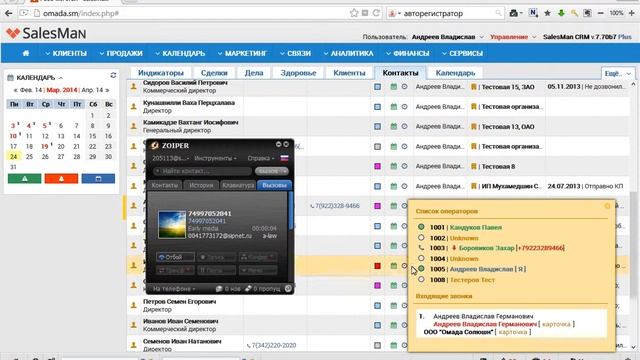640x360 pixels.
Task: Click the bookmark icon beside Тестовая 13, ОАО
Action: coord(474,127)
